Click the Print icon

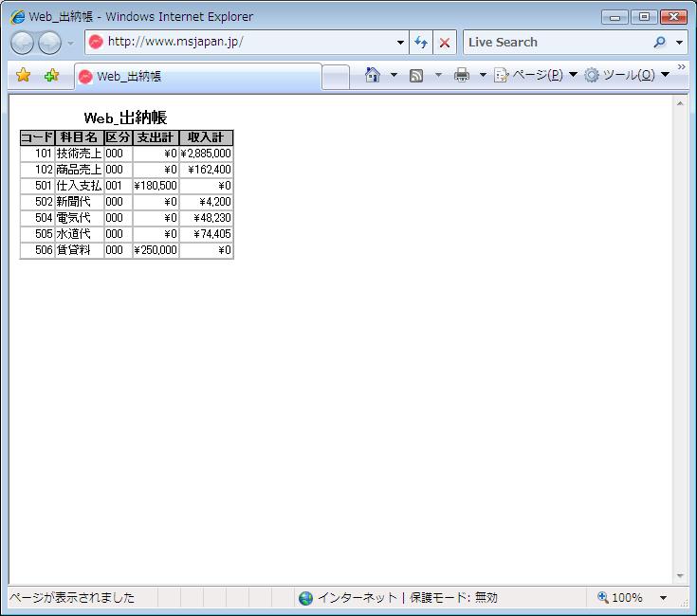point(462,75)
